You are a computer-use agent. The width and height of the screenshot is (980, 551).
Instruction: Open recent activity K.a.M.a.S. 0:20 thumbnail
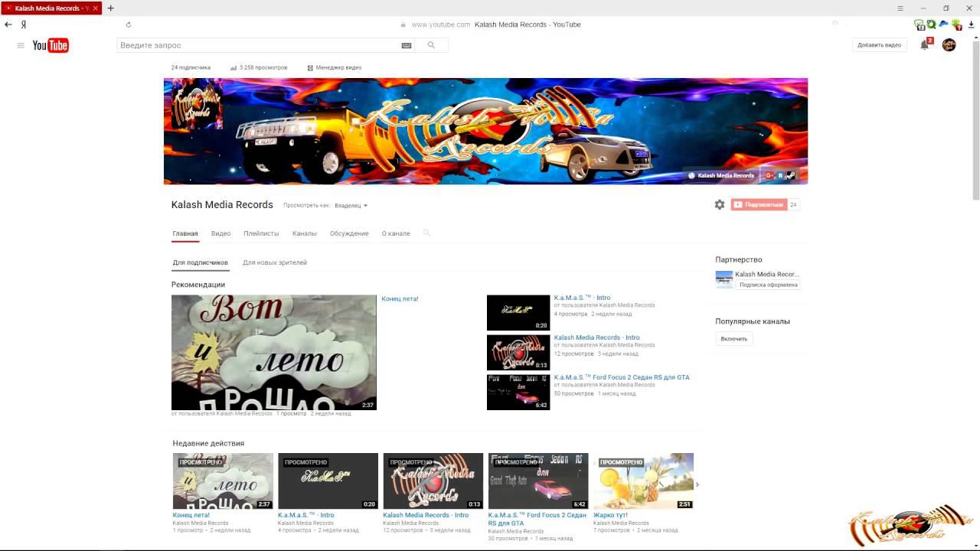pyautogui.click(x=328, y=481)
